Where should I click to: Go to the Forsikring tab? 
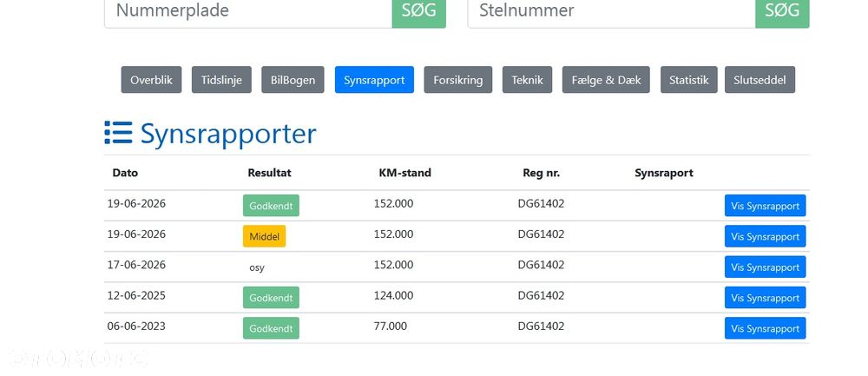tap(457, 80)
